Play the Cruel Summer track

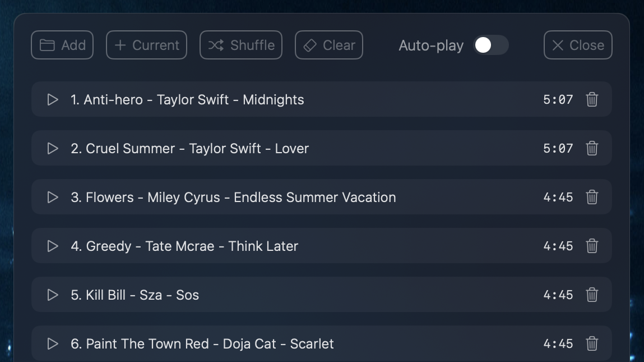tap(53, 149)
